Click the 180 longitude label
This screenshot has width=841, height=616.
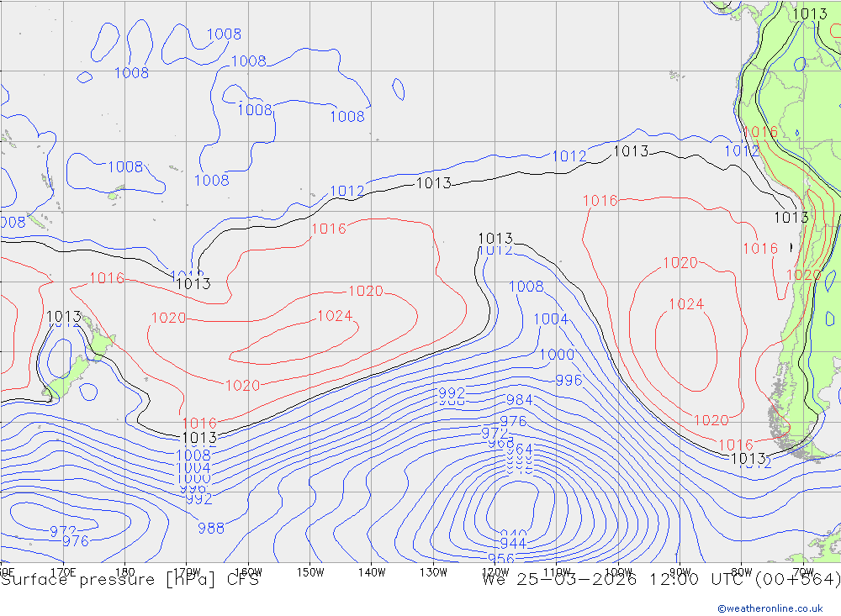[x=125, y=572]
